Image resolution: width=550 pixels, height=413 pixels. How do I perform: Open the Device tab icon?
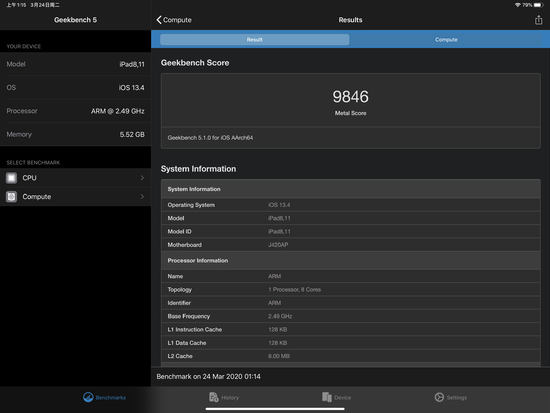coord(327,397)
